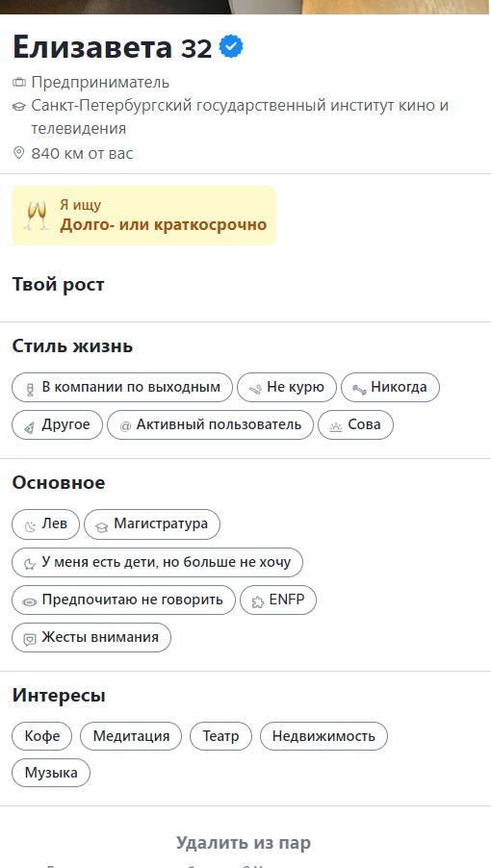Click the 840 км от вас distance text
The height and width of the screenshot is (868, 491).
[82, 153]
